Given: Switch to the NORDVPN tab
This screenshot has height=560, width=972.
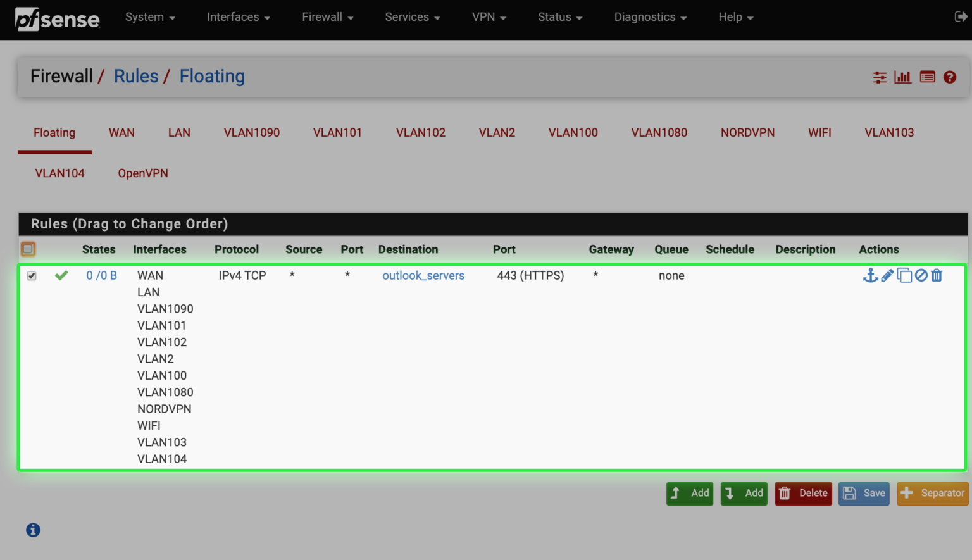Looking at the screenshot, I should [747, 132].
